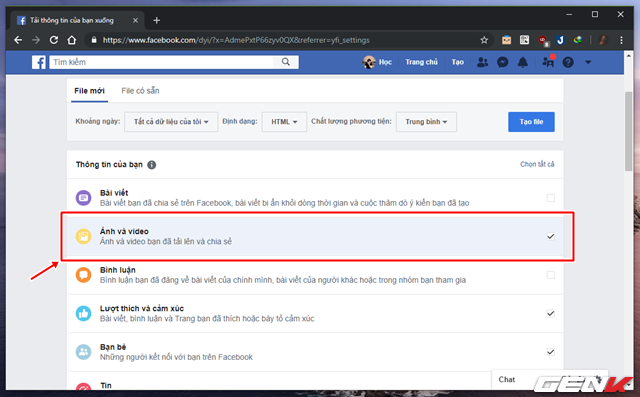The image size is (640, 397).
Task: Click the mail extension icon
Action: [507, 40]
